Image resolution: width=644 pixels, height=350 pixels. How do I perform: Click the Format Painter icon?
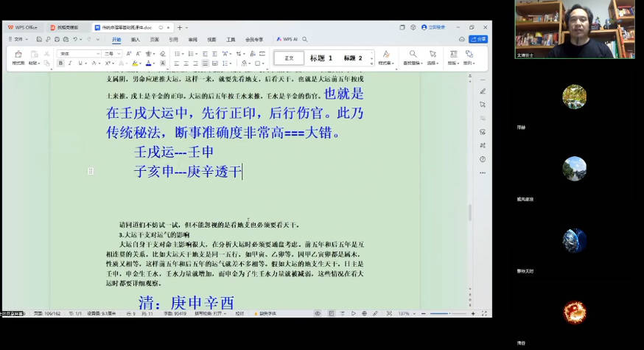point(18,55)
